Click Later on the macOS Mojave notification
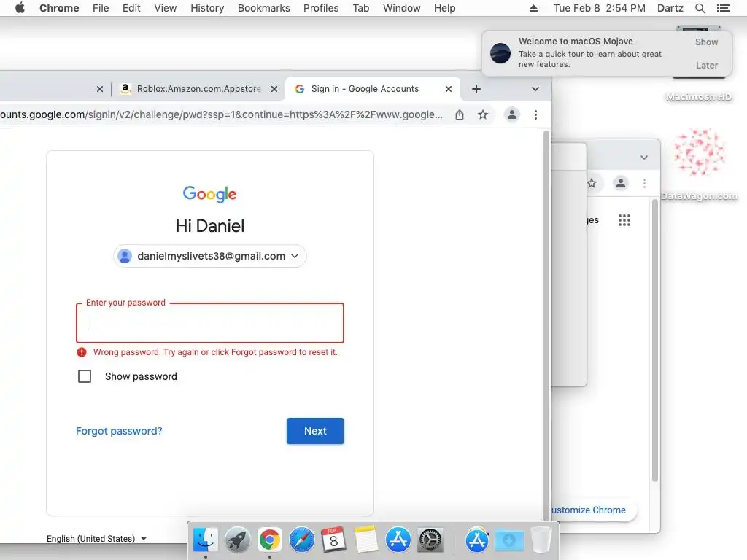The image size is (747, 560). point(706,65)
